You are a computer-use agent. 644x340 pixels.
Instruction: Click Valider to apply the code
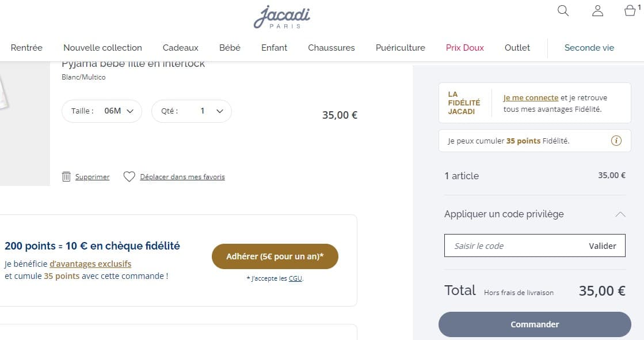(603, 245)
